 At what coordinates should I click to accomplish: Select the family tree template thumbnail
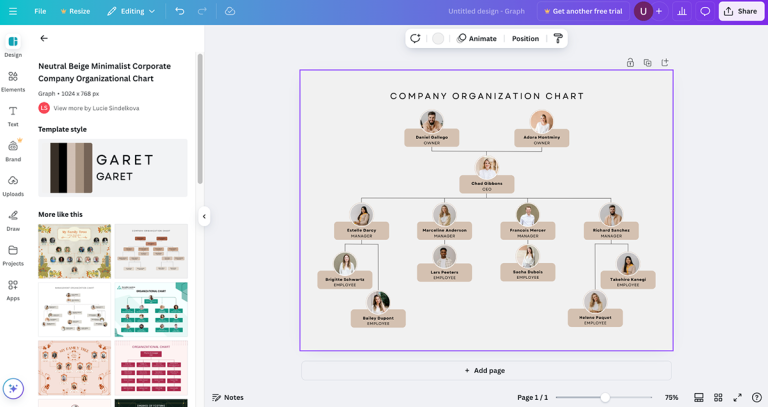click(x=74, y=251)
